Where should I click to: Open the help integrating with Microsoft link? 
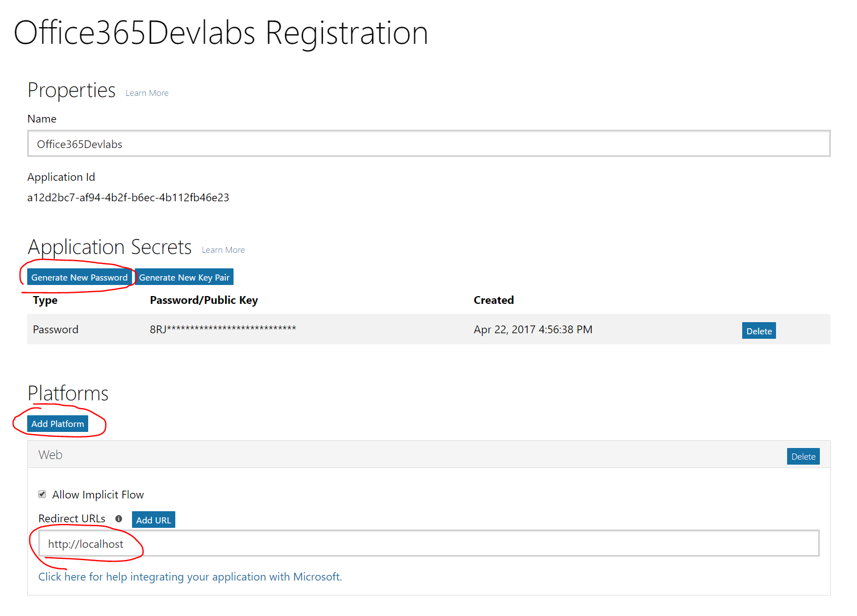click(190, 577)
